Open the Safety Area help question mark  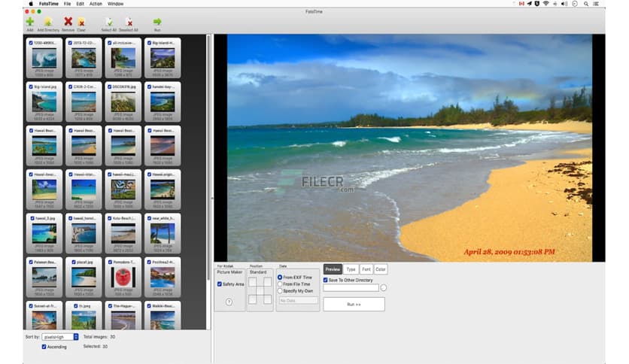(229, 302)
